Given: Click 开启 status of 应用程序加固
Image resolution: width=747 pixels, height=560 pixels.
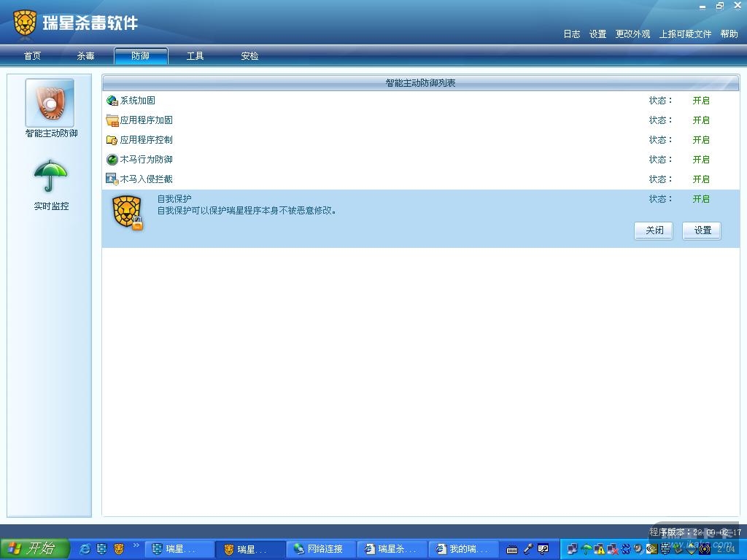Looking at the screenshot, I should [701, 120].
